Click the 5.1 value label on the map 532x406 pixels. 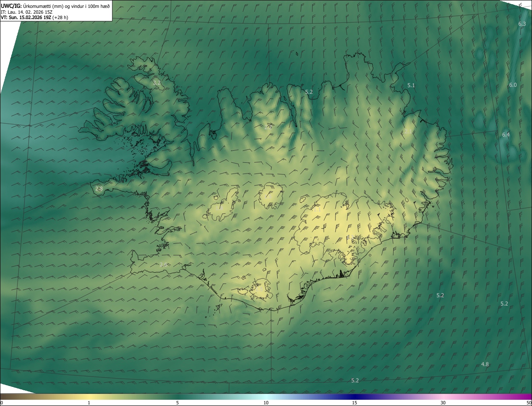click(411, 85)
